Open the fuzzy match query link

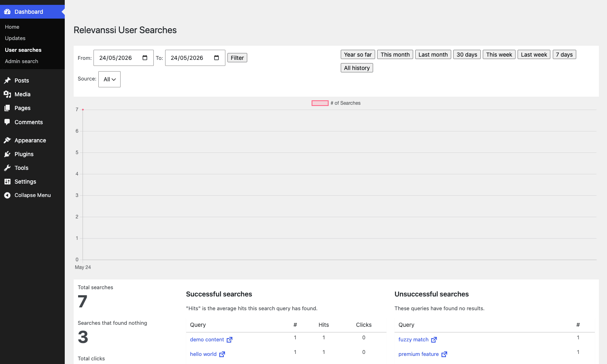(413, 340)
